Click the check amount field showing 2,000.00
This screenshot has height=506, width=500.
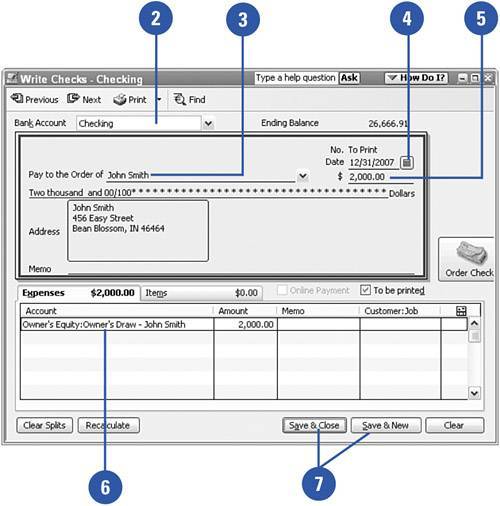[380, 177]
